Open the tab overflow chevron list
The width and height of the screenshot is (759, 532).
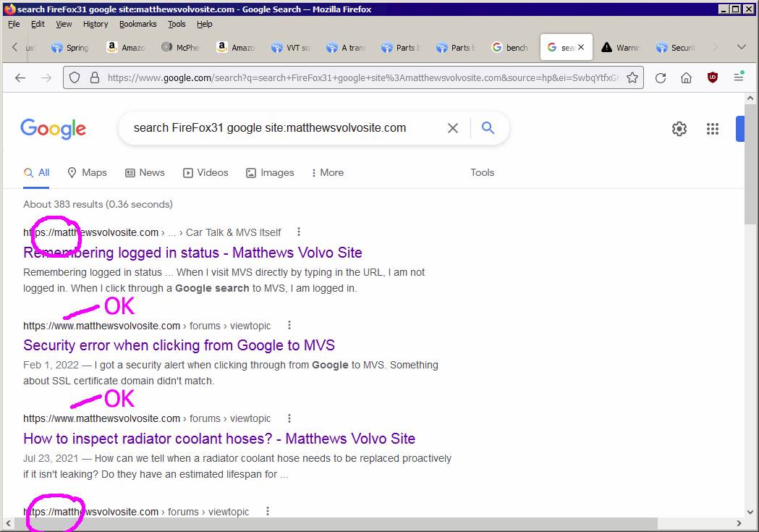pos(740,46)
